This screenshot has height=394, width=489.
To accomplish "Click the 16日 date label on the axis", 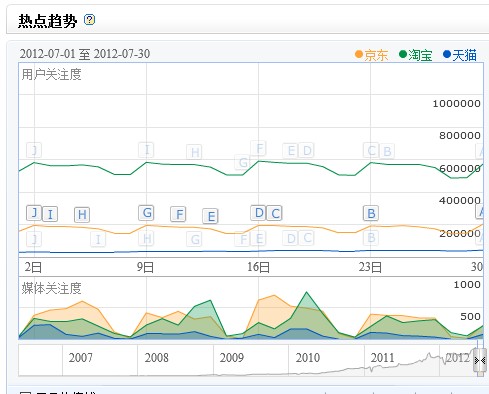I will click(x=258, y=267).
